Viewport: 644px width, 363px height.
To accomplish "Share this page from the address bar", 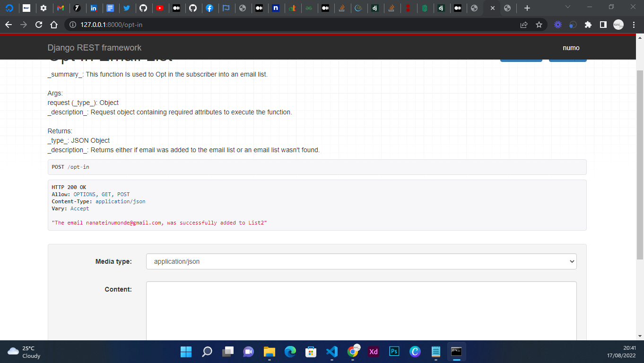I will tap(524, 25).
